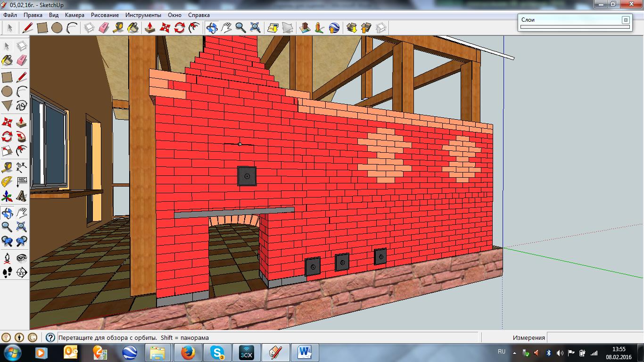Viewport: 644px width, 362px height.
Task: Open Firefox from the Windows taskbar
Action: click(x=187, y=352)
